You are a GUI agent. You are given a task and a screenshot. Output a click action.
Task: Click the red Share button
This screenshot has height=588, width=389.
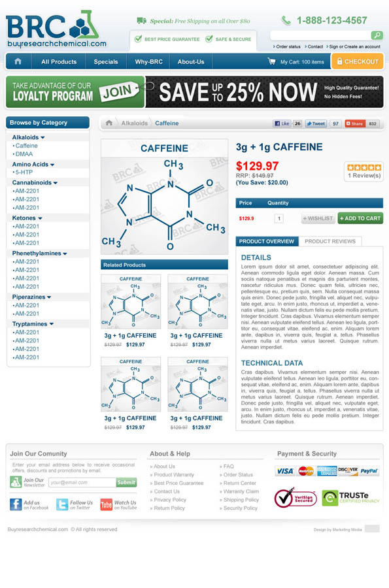[x=354, y=123]
